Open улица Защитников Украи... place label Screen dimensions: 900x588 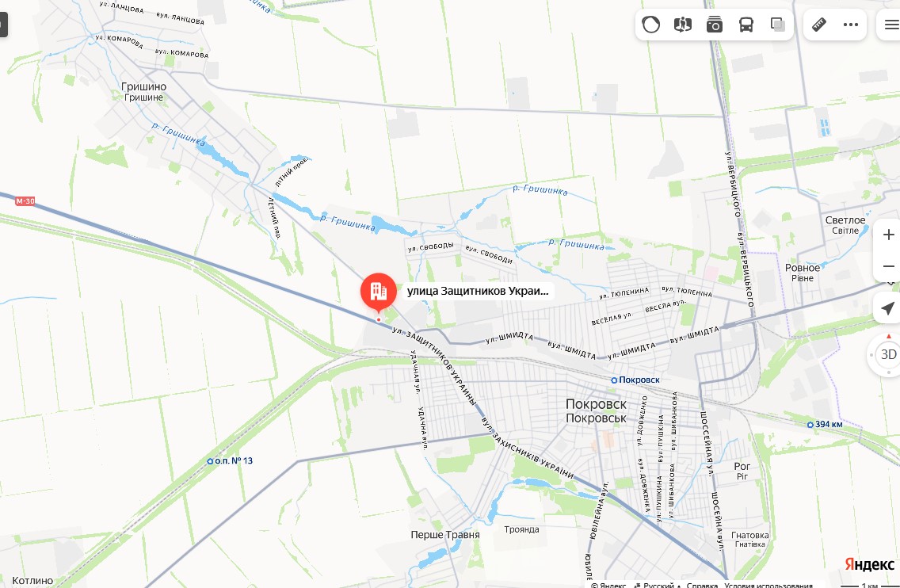tap(478, 291)
